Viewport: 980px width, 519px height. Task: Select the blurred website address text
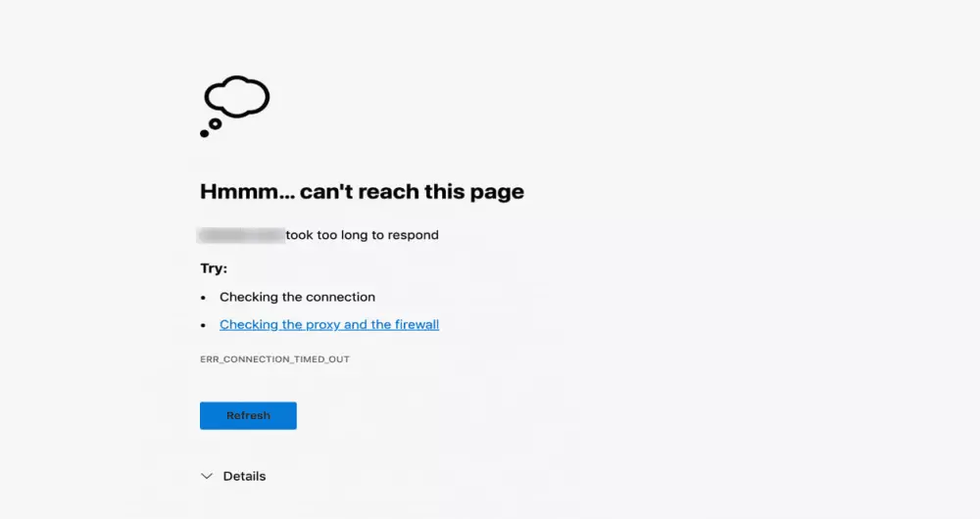[x=241, y=235]
